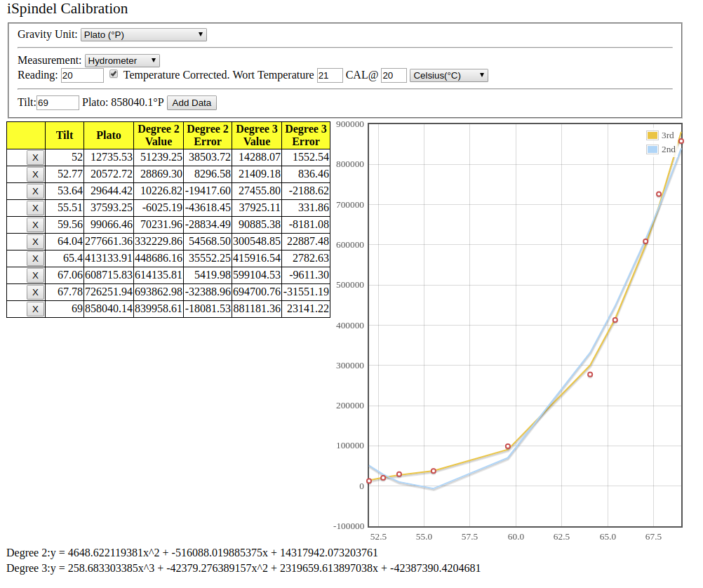
Task: Open the Gravity Unit dropdown
Action: point(143,34)
